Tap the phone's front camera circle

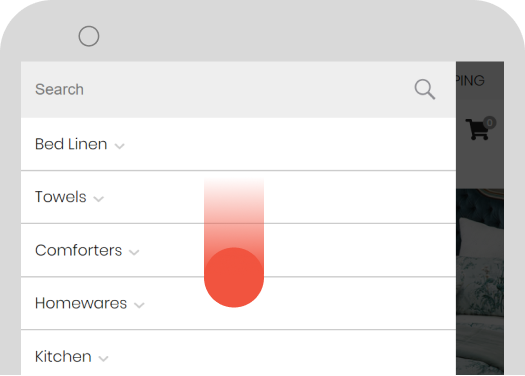[89, 36]
